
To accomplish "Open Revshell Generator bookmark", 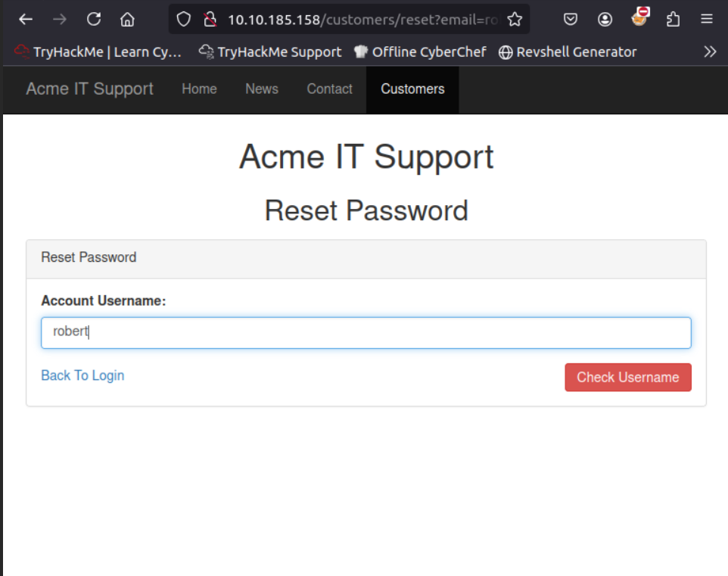I will (x=568, y=51).
